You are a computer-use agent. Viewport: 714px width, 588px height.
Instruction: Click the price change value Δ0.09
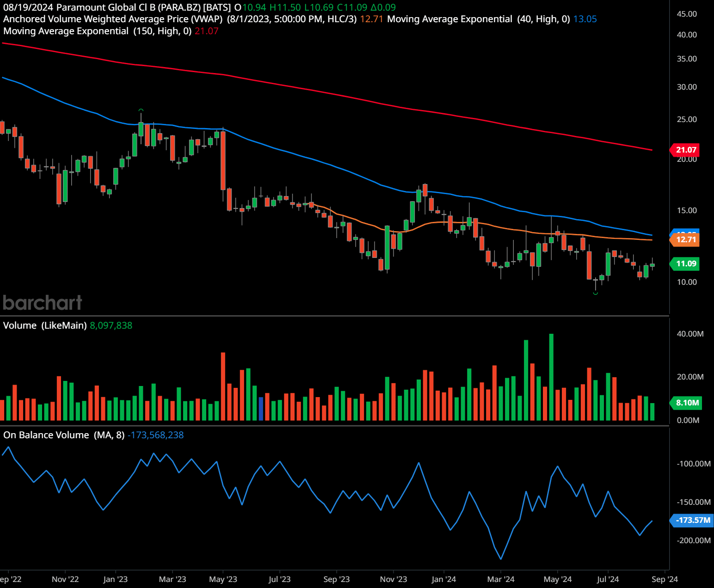(x=383, y=7)
